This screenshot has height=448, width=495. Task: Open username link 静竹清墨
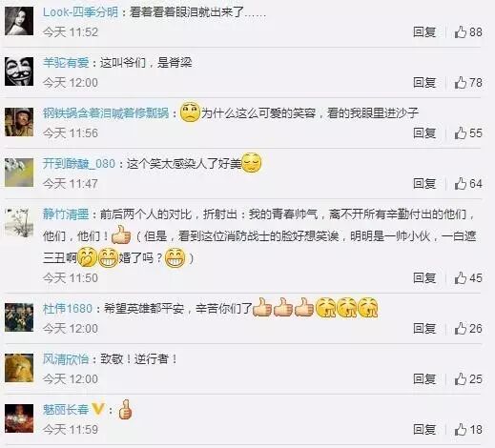coord(66,214)
